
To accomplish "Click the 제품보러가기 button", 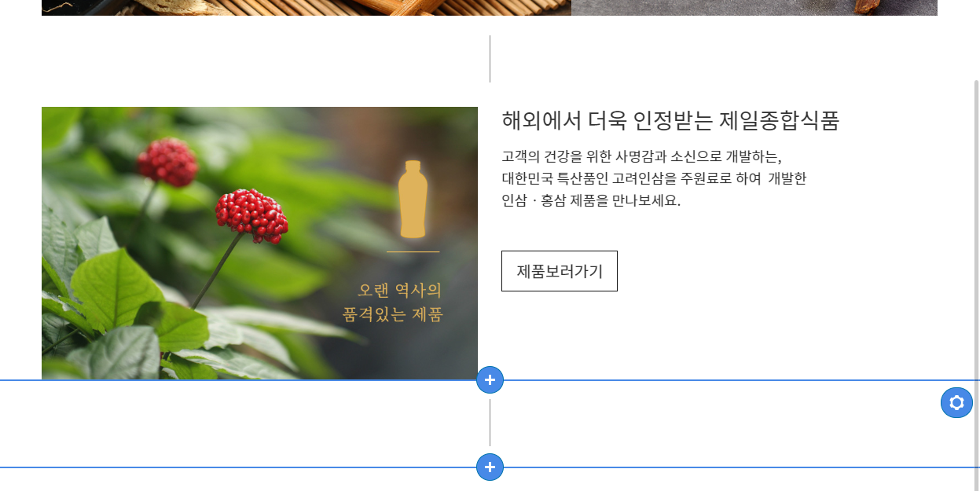I will point(560,271).
